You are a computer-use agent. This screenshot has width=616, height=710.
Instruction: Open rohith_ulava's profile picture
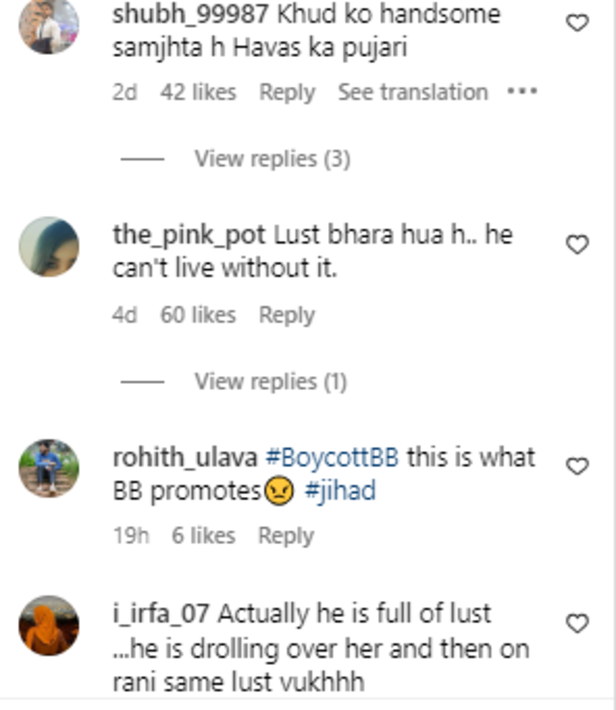click(x=49, y=468)
